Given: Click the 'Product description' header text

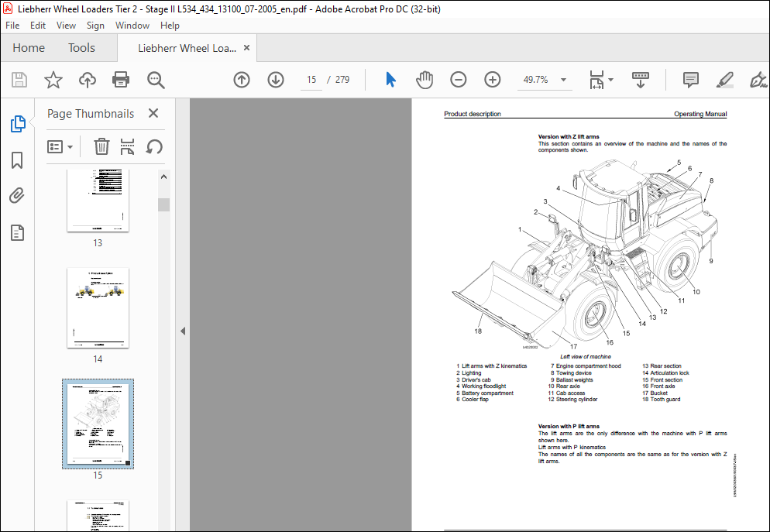Looking at the screenshot, I should click(x=473, y=114).
